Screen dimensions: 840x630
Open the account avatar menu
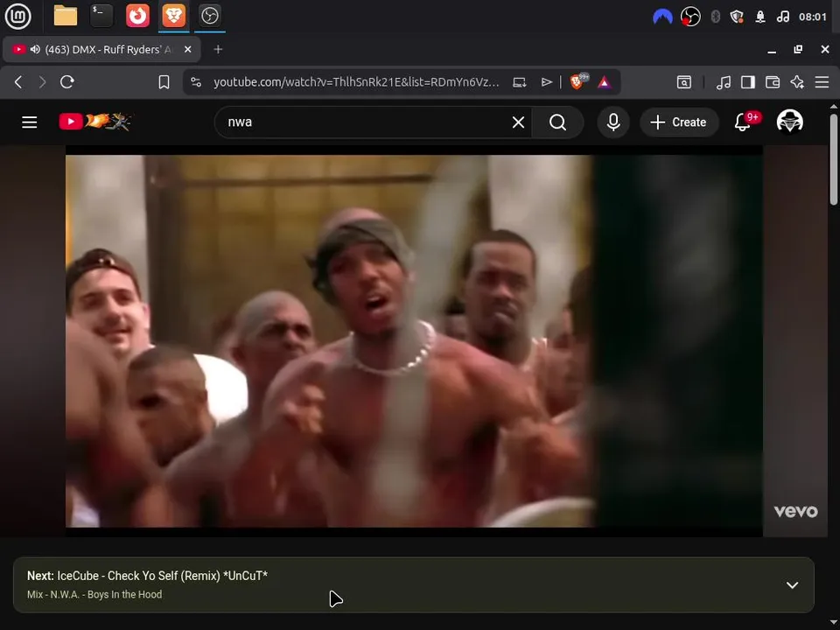tap(789, 122)
